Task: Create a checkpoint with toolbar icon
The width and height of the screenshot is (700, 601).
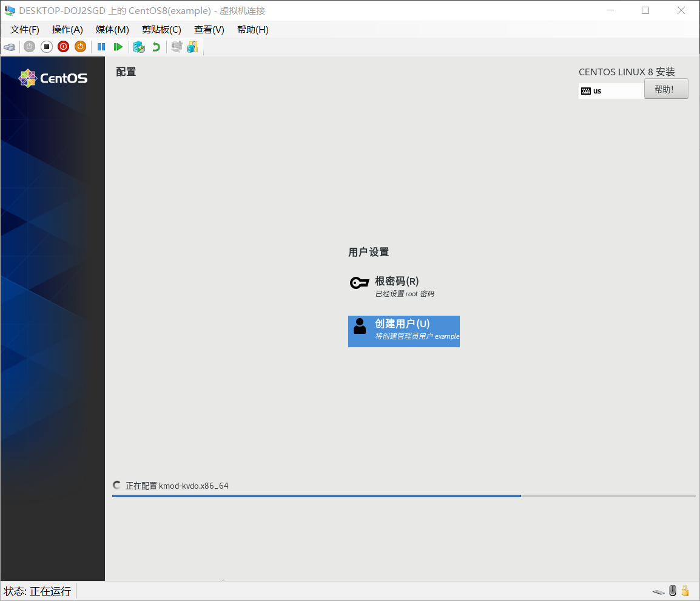Action: [139, 47]
